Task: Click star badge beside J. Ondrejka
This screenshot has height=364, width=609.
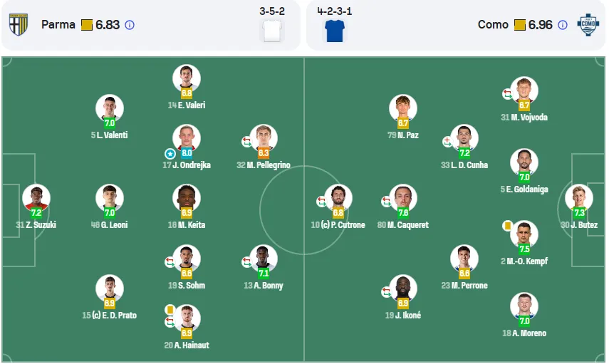Action: coord(170,154)
